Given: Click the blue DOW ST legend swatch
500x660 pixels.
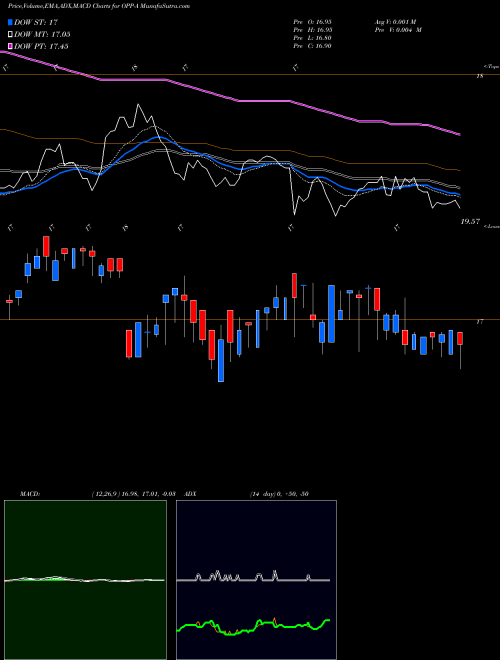Looking at the screenshot, I should click(11, 22).
